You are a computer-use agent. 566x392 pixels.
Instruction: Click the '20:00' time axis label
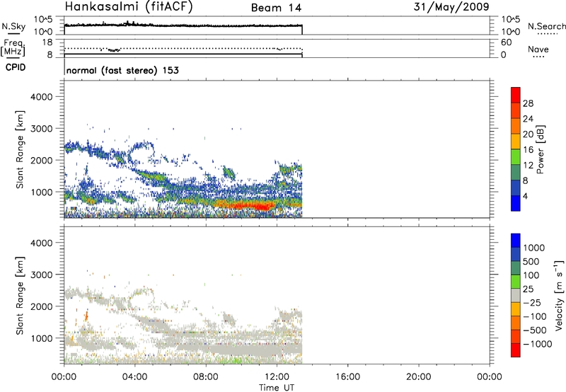pos(419,377)
